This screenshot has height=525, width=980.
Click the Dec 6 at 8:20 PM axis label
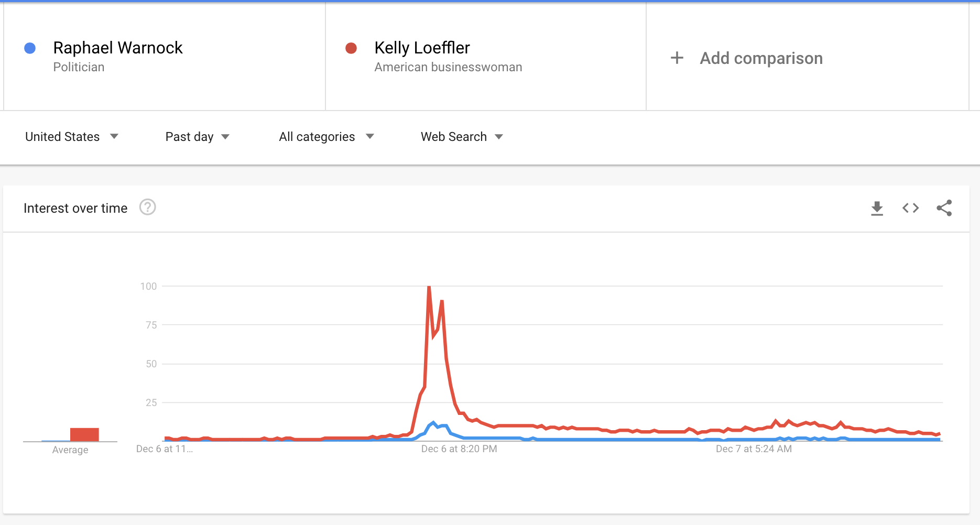(x=459, y=449)
